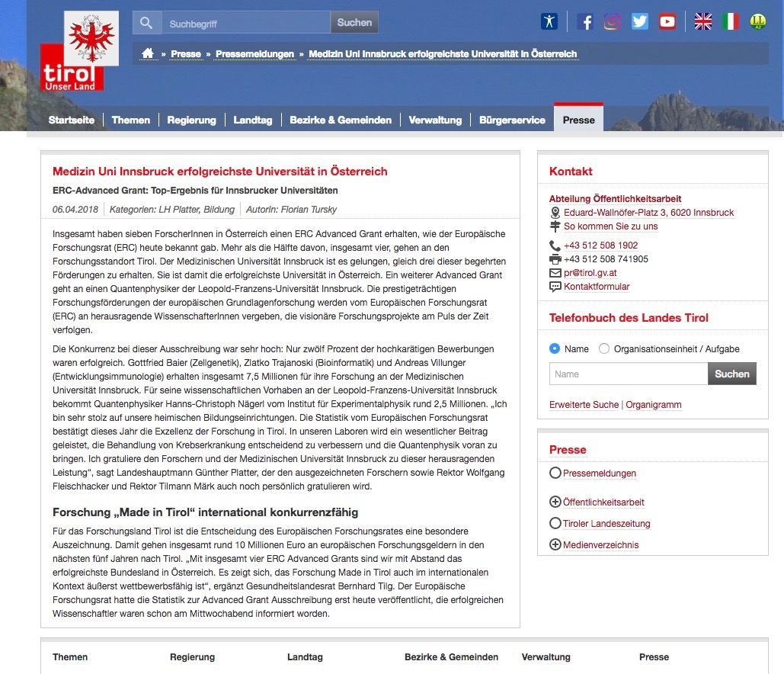This screenshot has height=674, width=784.
Task: Open the Bürgerservice nav tab
Action: pos(513,120)
